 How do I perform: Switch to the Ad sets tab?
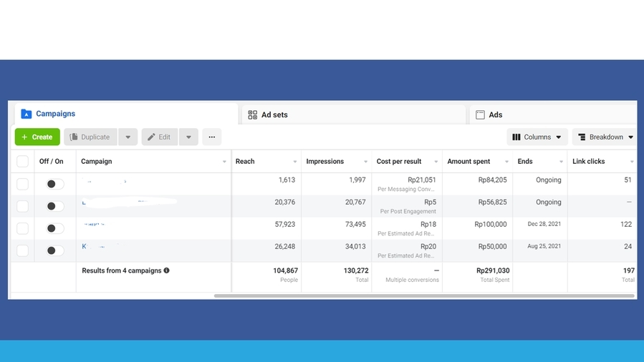click(x=354, y=114)
